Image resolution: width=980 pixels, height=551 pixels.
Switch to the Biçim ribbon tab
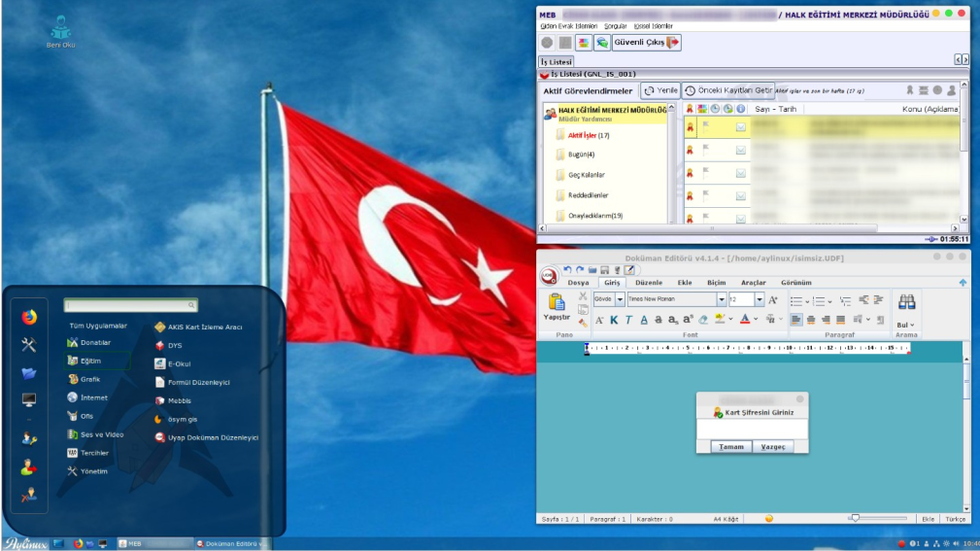coord(716,283)
